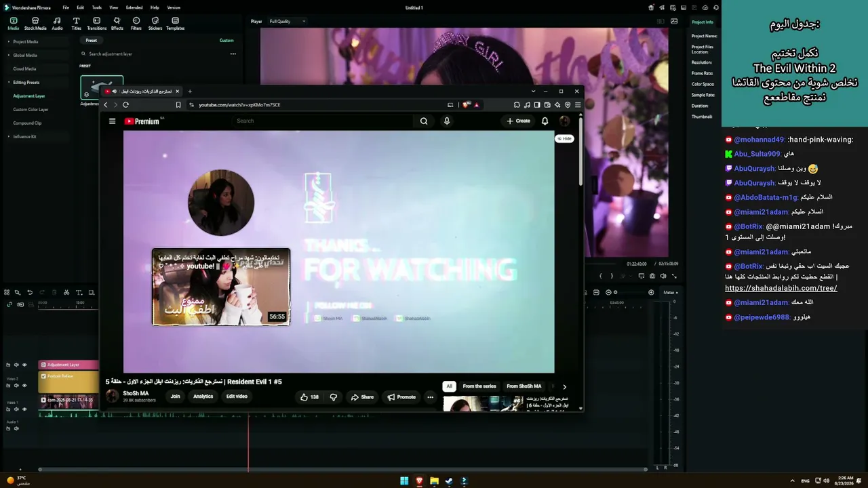Click the Undo arrow in timeline toolbar
868x488 pixels.
[x=30, y=293]
